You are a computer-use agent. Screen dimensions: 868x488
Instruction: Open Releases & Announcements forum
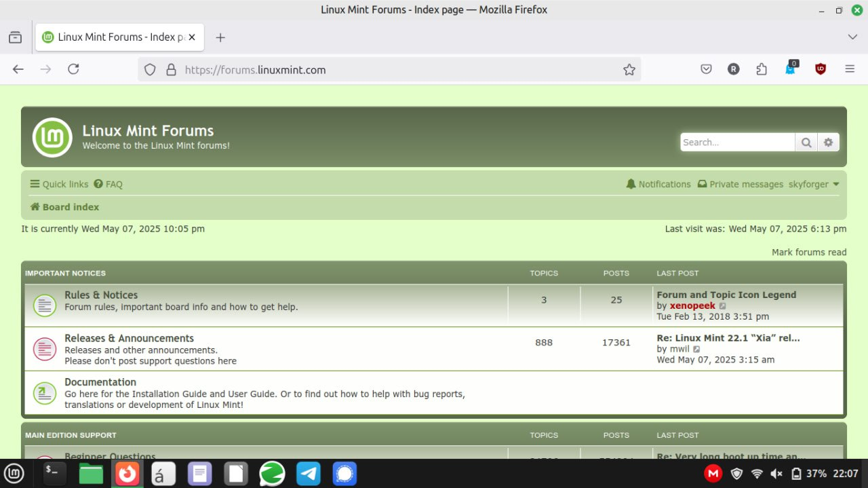pyautogui.click(x=129, y=338)
